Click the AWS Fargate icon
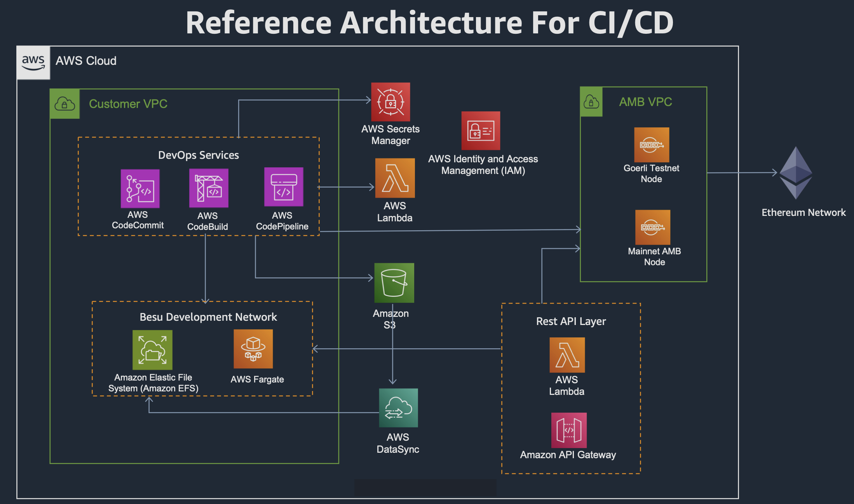This screenshot has height=504, width=854. point(253,349)
